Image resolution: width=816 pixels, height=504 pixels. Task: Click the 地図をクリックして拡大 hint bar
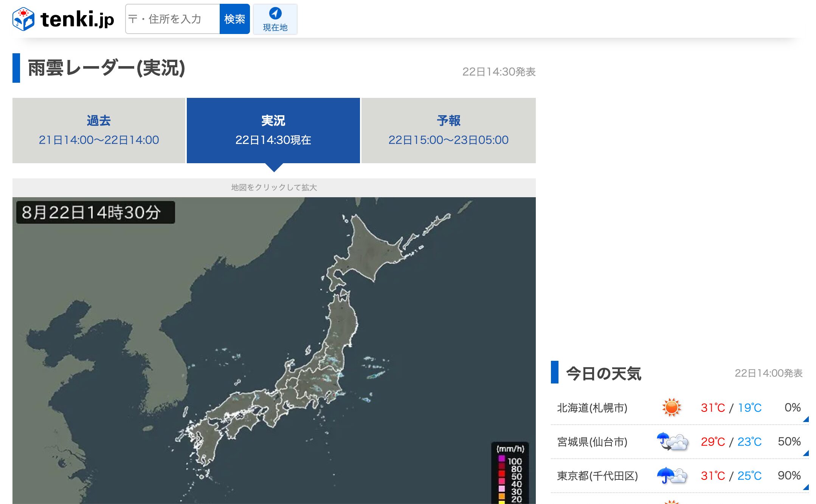274,187
